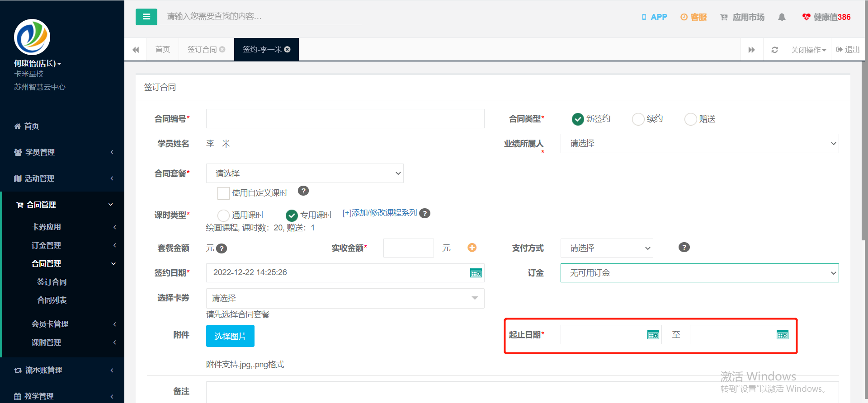This screenshot has height=403, width=868.
Task: Click the refresh icon in tab bar
Action: point(774,50)
